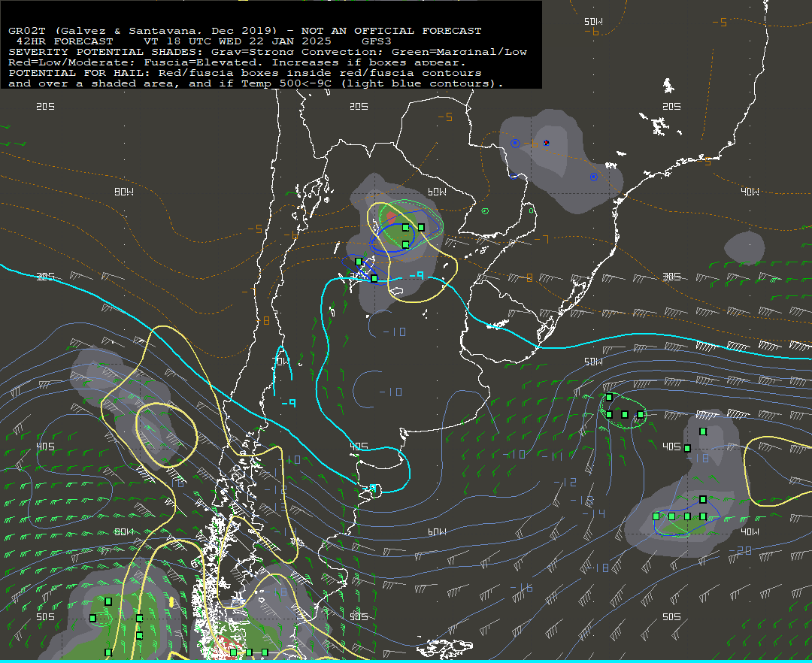Screen dimensions: 812x663
Task: Click the -14 isotherm label
Action: pyautogui.click(x=593, y=513)
